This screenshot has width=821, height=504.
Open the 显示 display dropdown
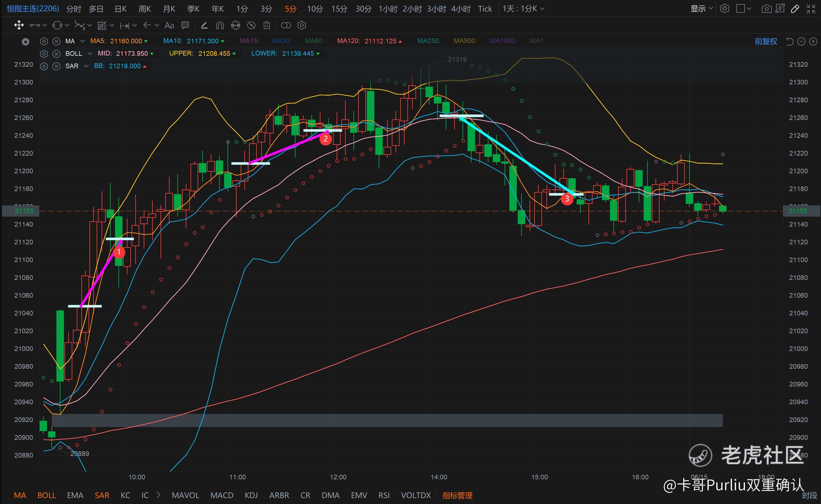click(702, 9)
